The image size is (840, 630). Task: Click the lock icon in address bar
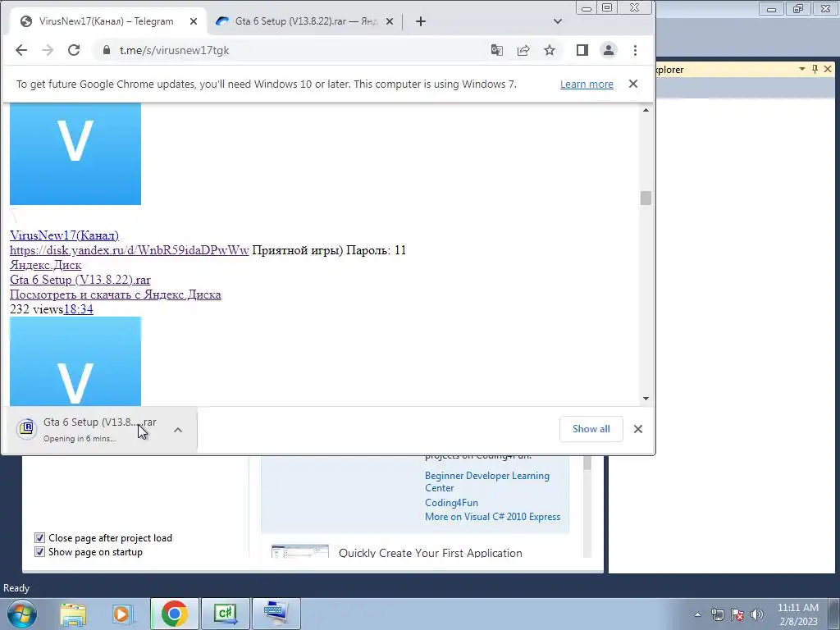[107, 50]
